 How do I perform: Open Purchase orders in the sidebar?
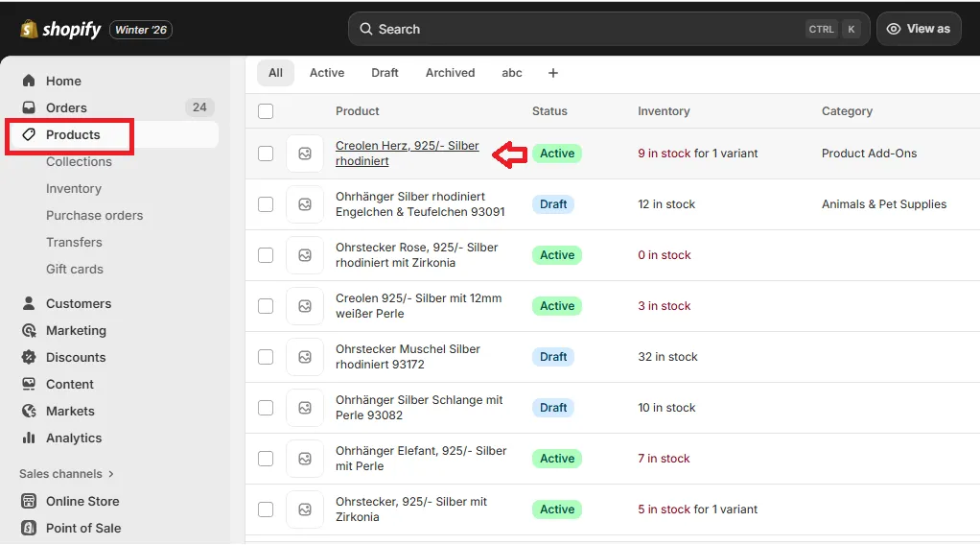94,215
